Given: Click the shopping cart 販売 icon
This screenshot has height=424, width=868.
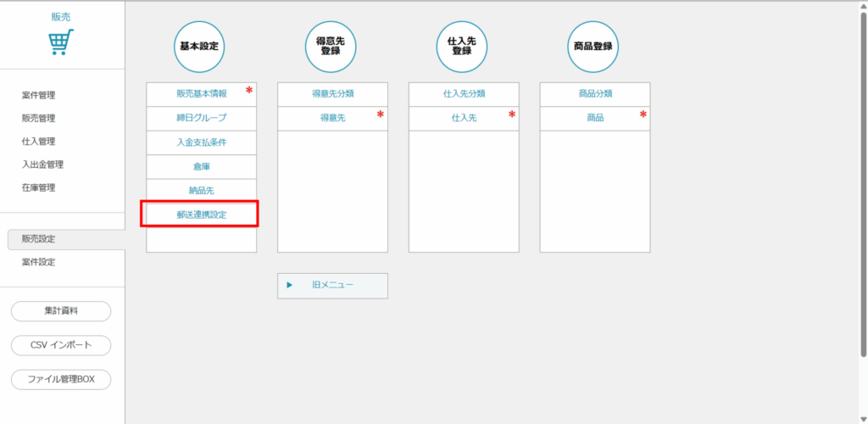Looking at the screenshot, I should 61,42.
